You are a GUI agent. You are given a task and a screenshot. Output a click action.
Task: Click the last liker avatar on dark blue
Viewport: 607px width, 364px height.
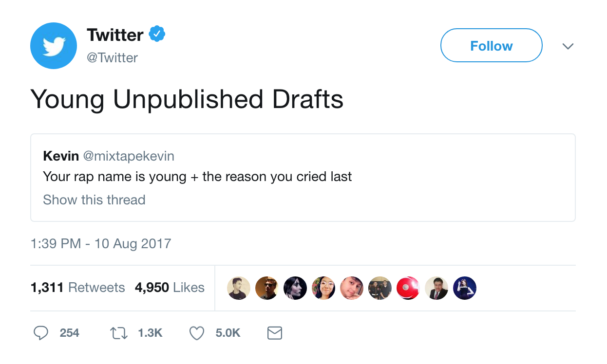[x=464, y=288]
